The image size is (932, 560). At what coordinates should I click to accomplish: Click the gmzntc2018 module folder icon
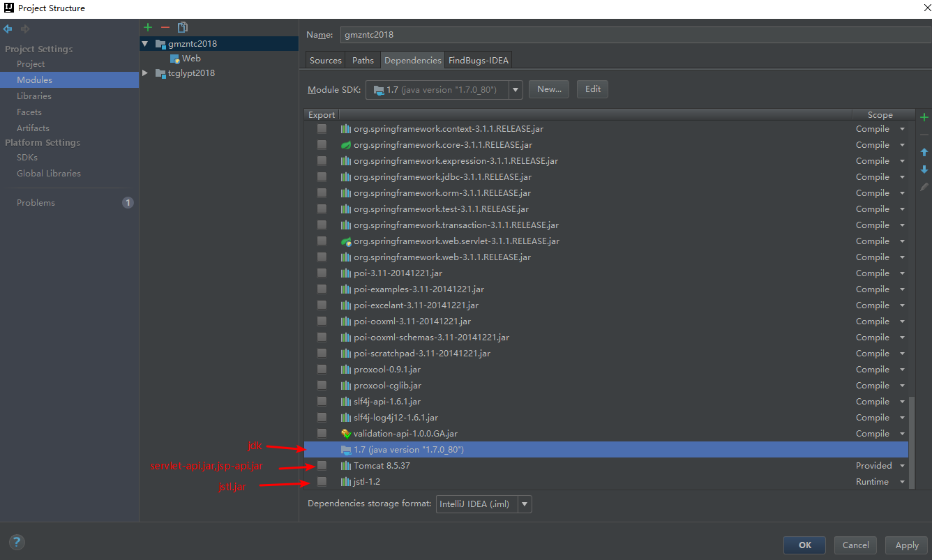160,44
